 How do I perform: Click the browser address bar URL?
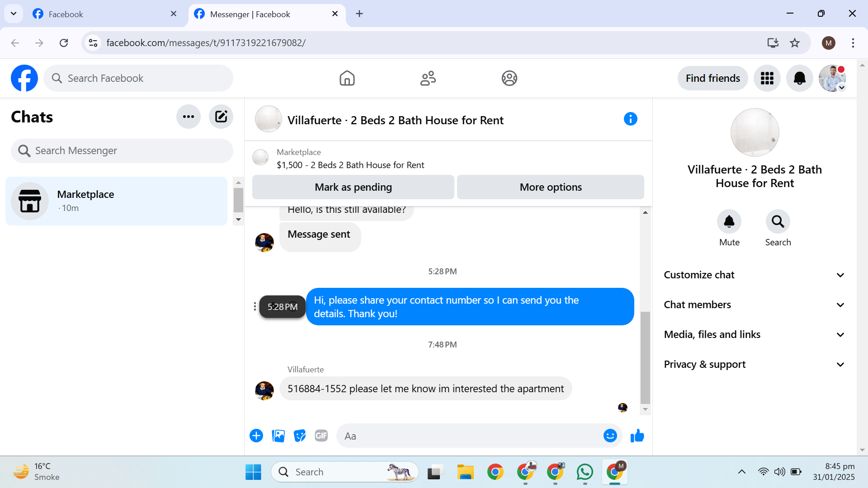206,43
